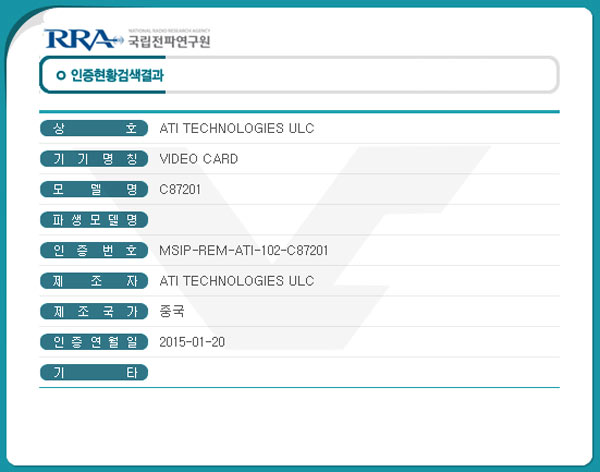Click the RRA logo at the top
Viewport: 600px width, 472px height.
point(83,40)
